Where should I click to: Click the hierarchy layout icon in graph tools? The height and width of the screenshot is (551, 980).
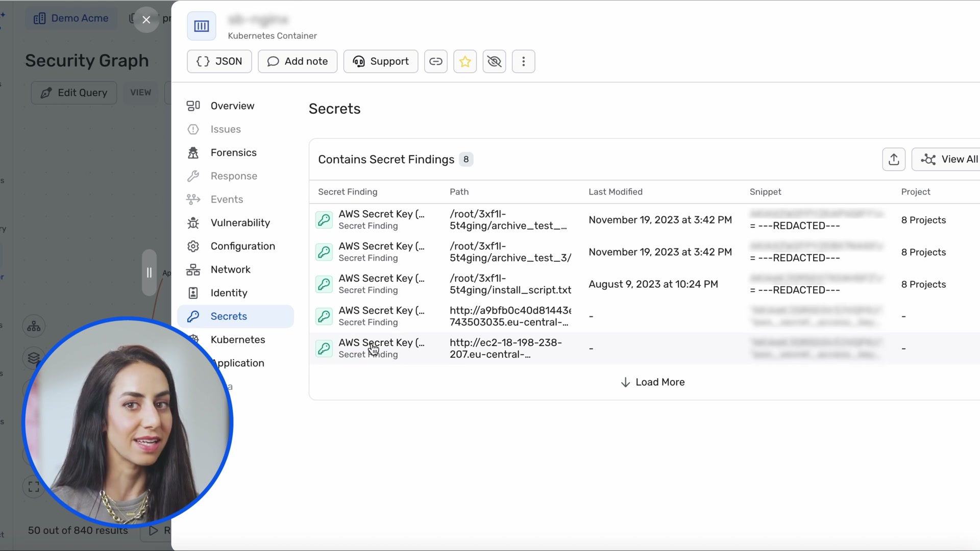(34, 326)
